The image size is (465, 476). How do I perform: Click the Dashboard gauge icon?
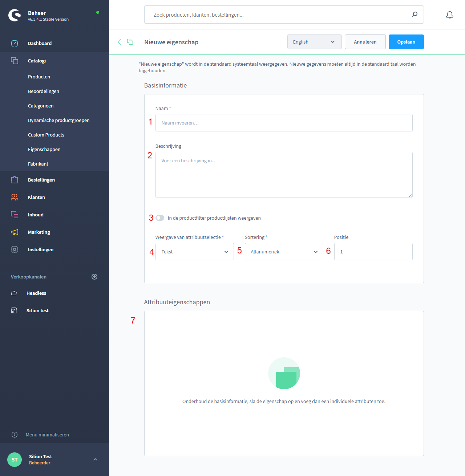(15, 43)
